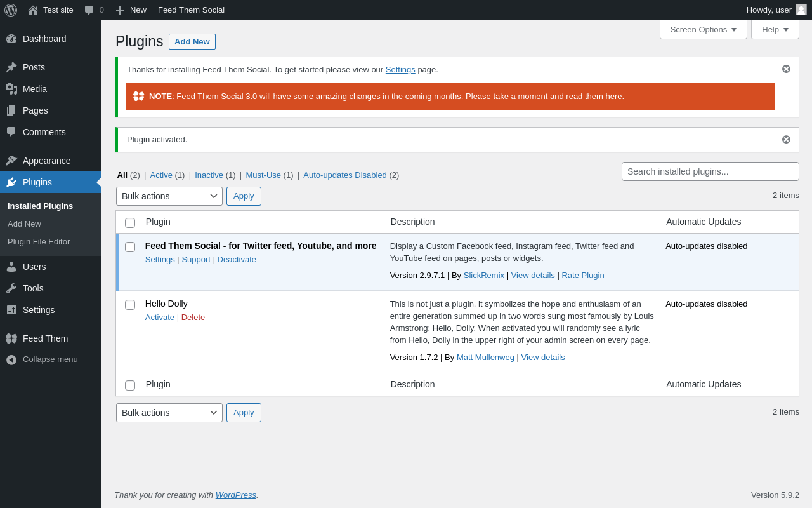The image size is (812, 508).
Task: Activate the Hello Dolly plugin
Action: pyautogui.click(x=160, y=317)
